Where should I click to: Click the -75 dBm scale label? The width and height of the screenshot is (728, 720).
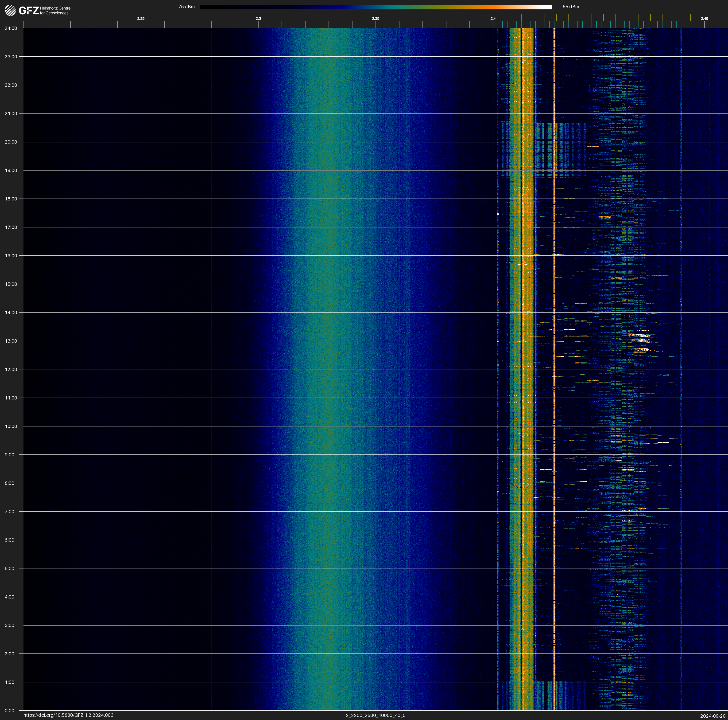point(186,7)
